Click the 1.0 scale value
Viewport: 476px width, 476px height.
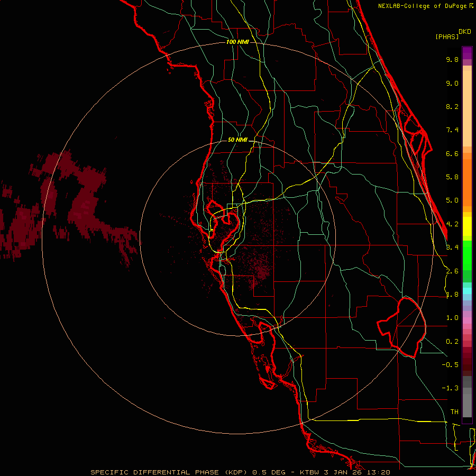(452, 318)
